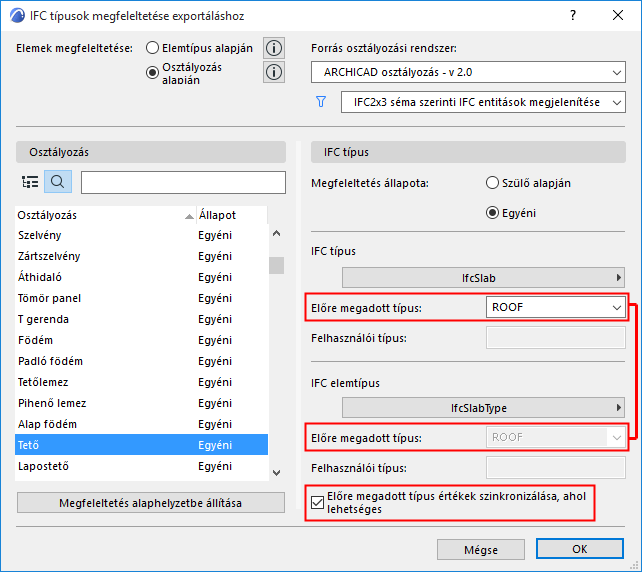
Task: Select the Zártszelvény row
Action: [142, 256]
